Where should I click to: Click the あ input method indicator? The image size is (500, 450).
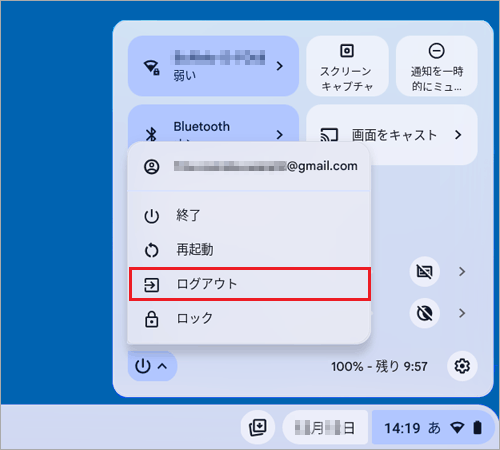click(434, 428)
